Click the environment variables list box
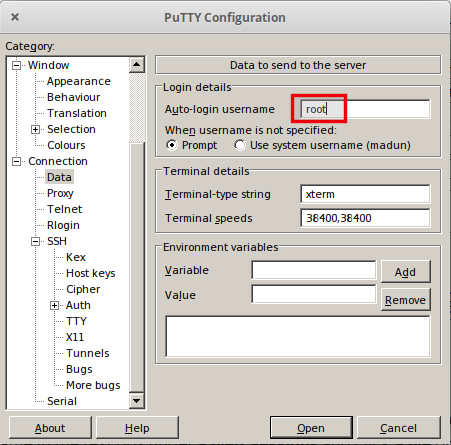 298,336
